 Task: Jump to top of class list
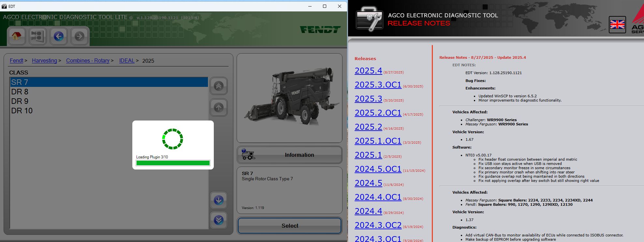click(x=219, y=86)
